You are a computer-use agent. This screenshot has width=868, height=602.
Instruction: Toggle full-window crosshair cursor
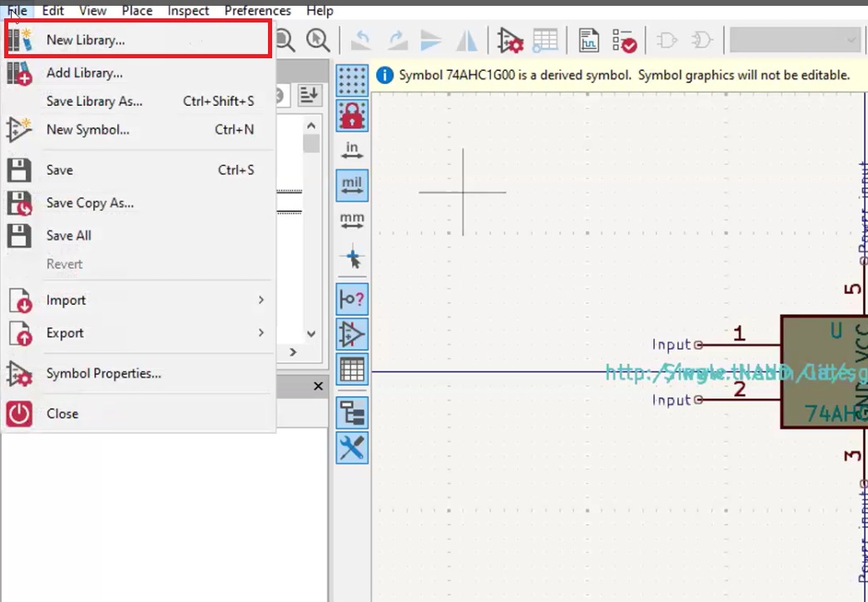[352, 258]
